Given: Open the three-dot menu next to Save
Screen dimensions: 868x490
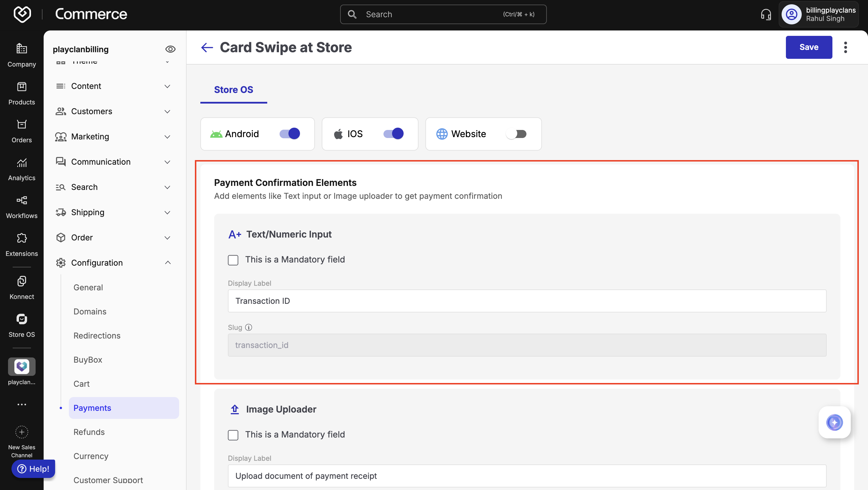Looking at the screenshot, I should pos(845,48).
